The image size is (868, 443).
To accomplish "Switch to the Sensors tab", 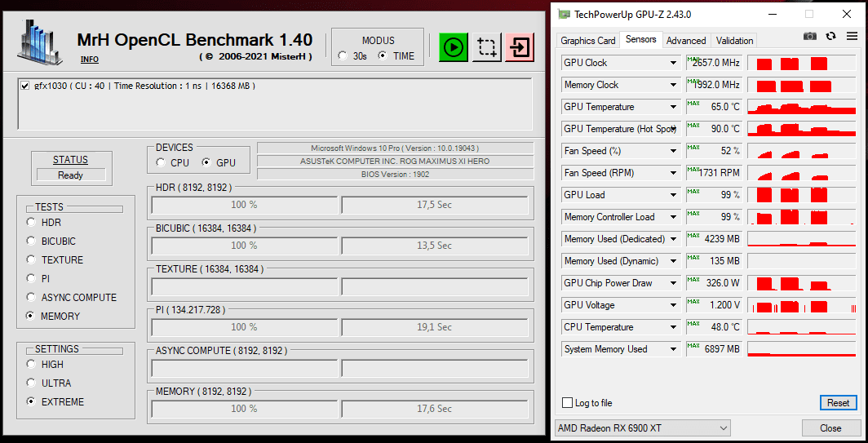I will coord(640,39).
